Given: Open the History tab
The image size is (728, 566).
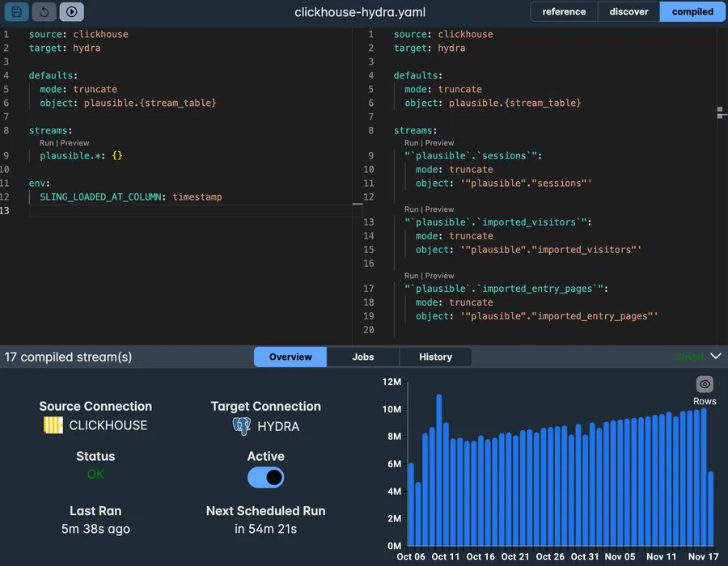Looking at the screenshot, I should coord(435,357).
